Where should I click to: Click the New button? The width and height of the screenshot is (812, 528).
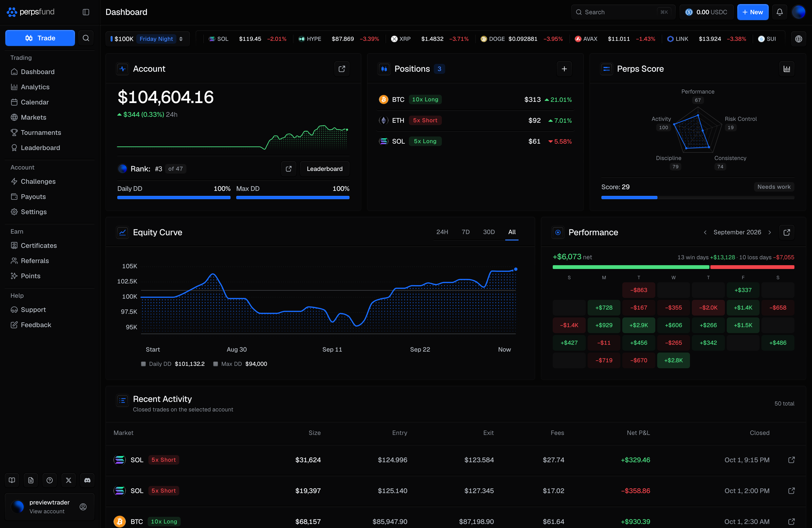point(753,12)
